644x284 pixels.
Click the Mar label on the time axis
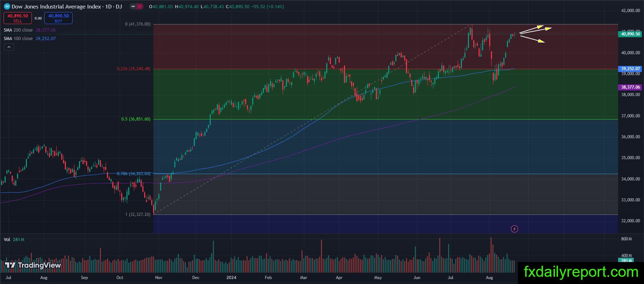(304, 278)
